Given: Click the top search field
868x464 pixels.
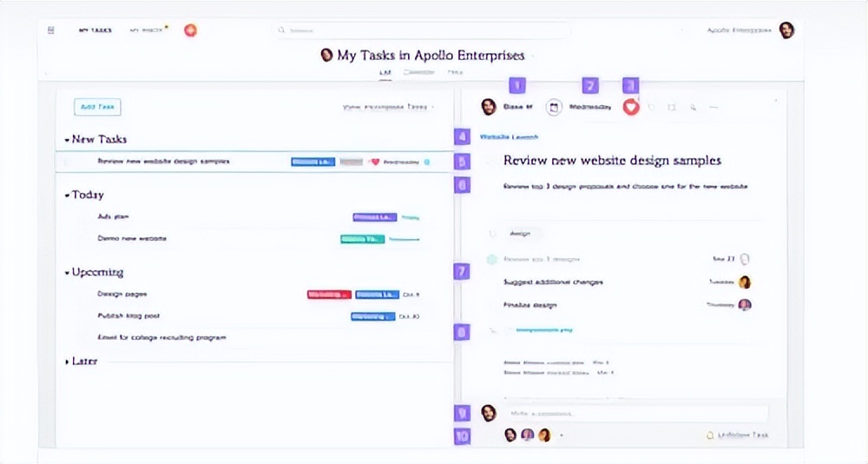Looking at the screenshot, I should click(424, 30).
